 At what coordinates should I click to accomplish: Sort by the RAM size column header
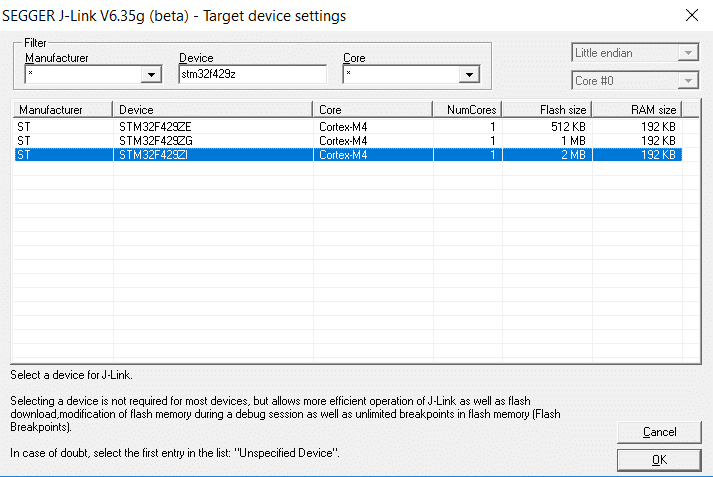(638, 109)
